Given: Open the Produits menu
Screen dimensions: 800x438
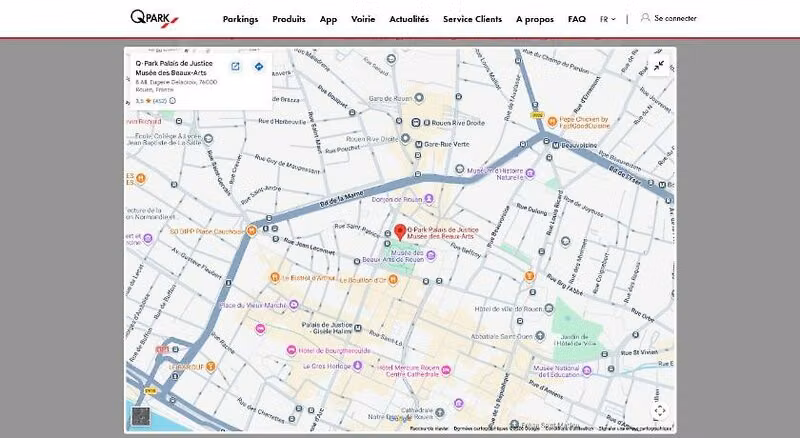Looking at the screenshot, I should [x=289, y=19].
